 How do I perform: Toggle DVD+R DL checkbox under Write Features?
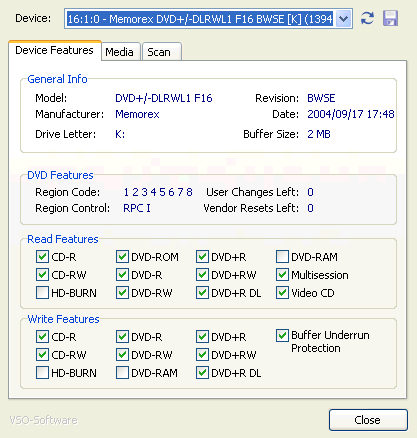click(202, 373)
